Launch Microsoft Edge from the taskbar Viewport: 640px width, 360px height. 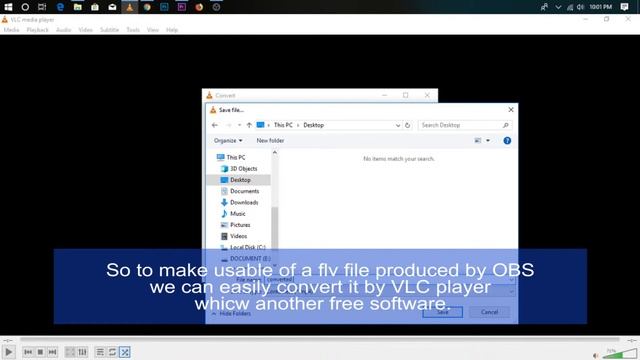point(60,7)
